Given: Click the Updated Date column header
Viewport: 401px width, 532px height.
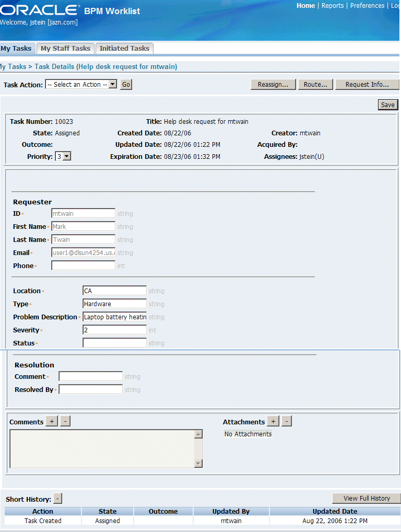Looking at the screenshot, I should pos(335,511).
